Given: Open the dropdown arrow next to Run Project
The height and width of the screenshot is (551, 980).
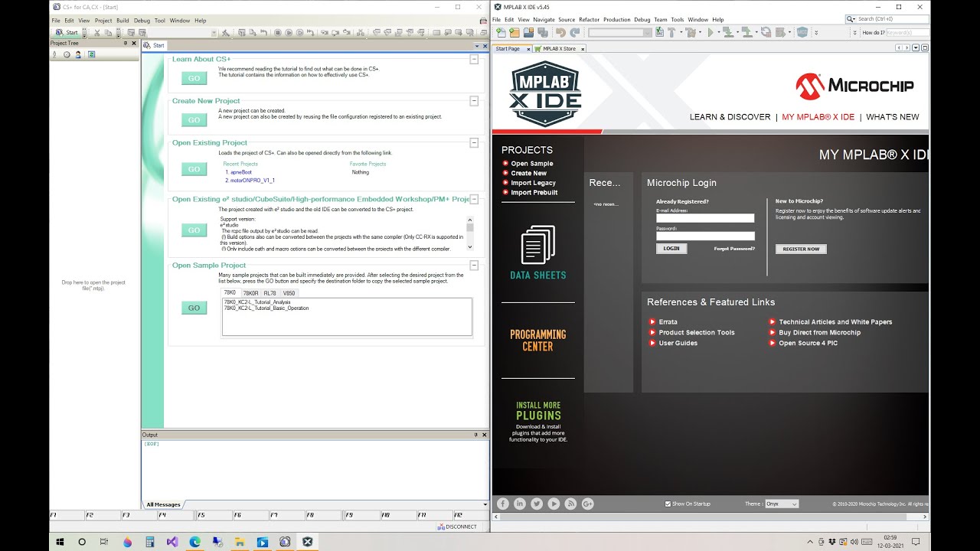Looking at the screenshot, I should (x=718, y=33).
